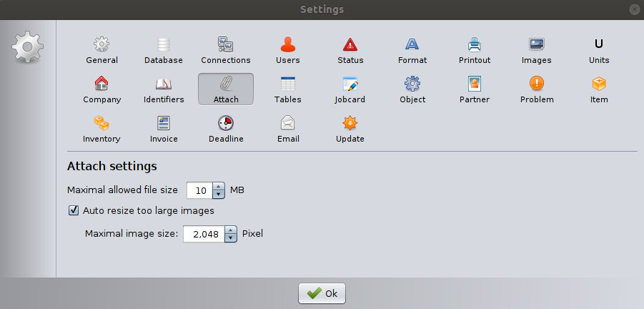Click the maximal image size input field
644x309 pixels.
(204, 234)
